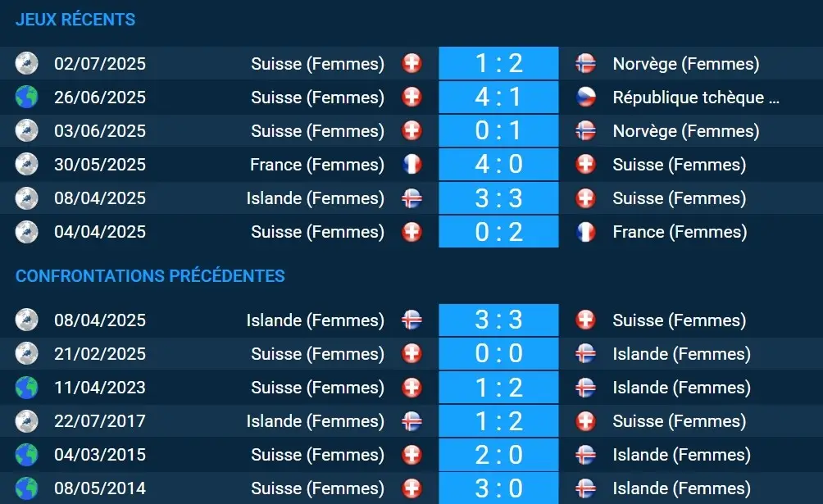
Task: Click Norvège (Femmes) in the 02/07/2025 row
Action: [685, 63]
